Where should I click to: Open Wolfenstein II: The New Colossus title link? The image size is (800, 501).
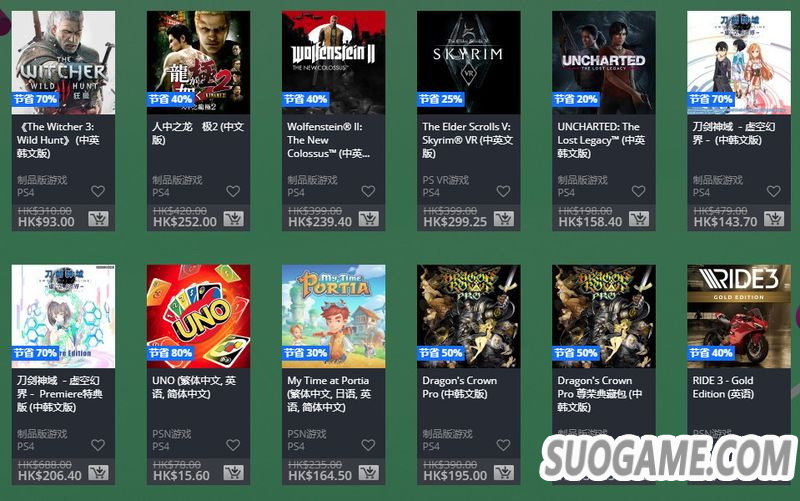click(329, 140)
